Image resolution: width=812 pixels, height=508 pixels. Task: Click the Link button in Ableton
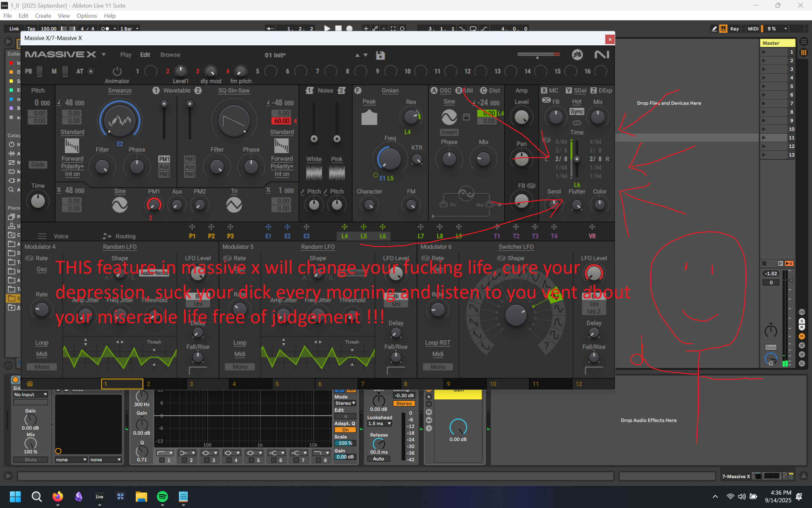(14, 29)
